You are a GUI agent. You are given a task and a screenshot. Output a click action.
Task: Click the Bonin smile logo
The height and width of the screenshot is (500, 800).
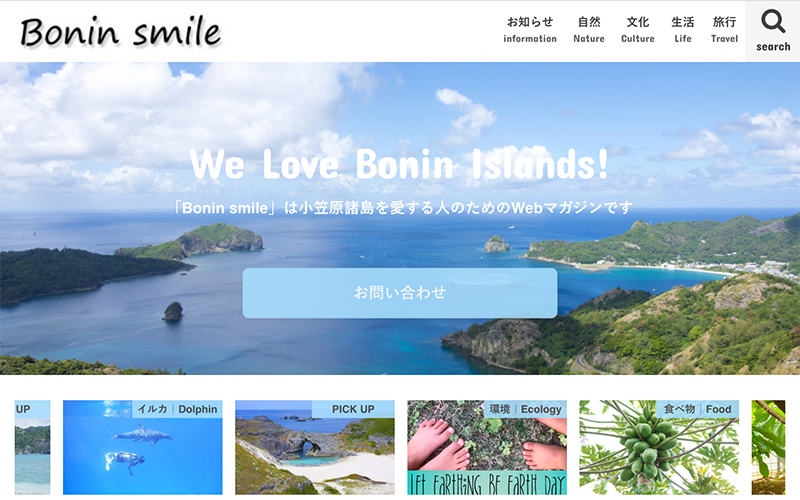pos(120,32)
